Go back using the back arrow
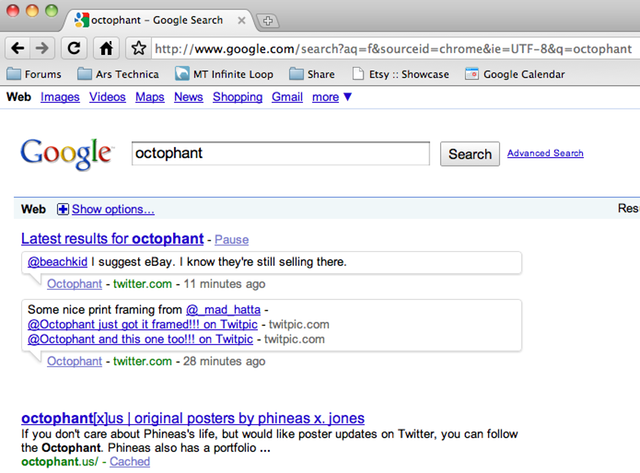Image resolution: width=640 pixels, height=473 pixels. [18, 49]
